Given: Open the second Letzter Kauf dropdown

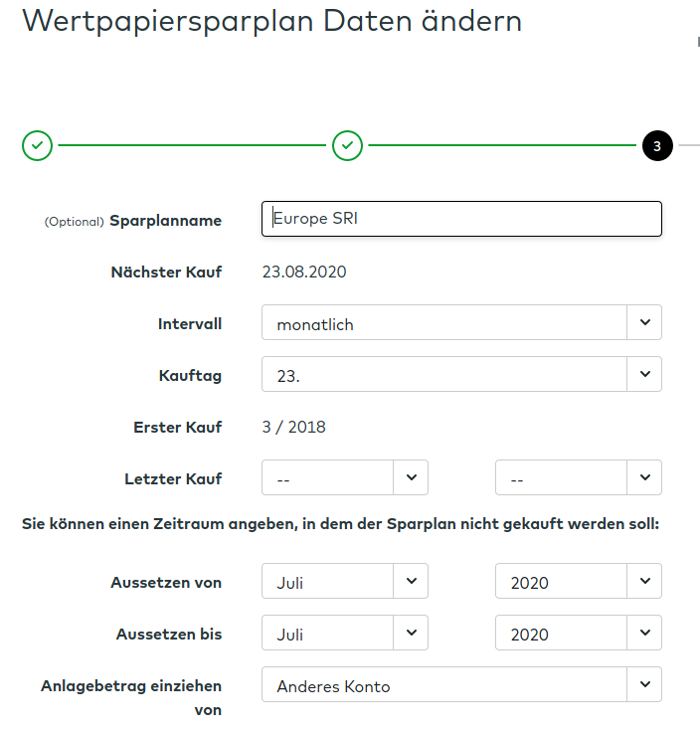Looking at the screenshot, I should 561,478.
